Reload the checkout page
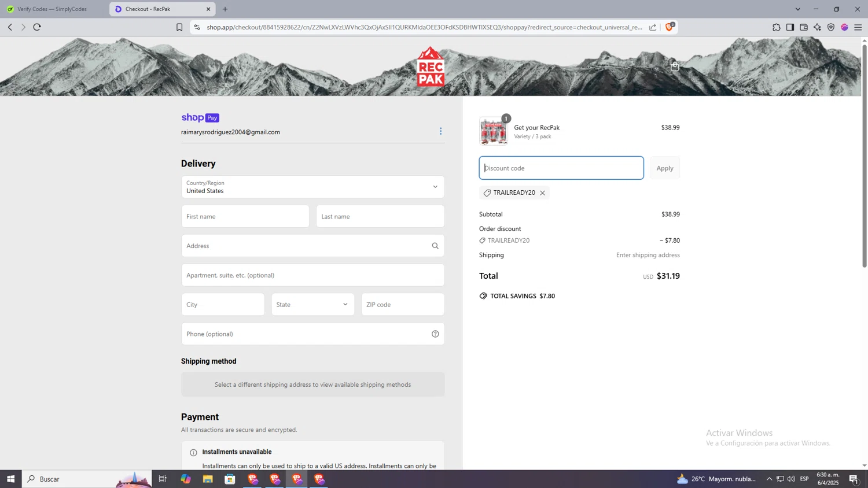 pos(37,27)
